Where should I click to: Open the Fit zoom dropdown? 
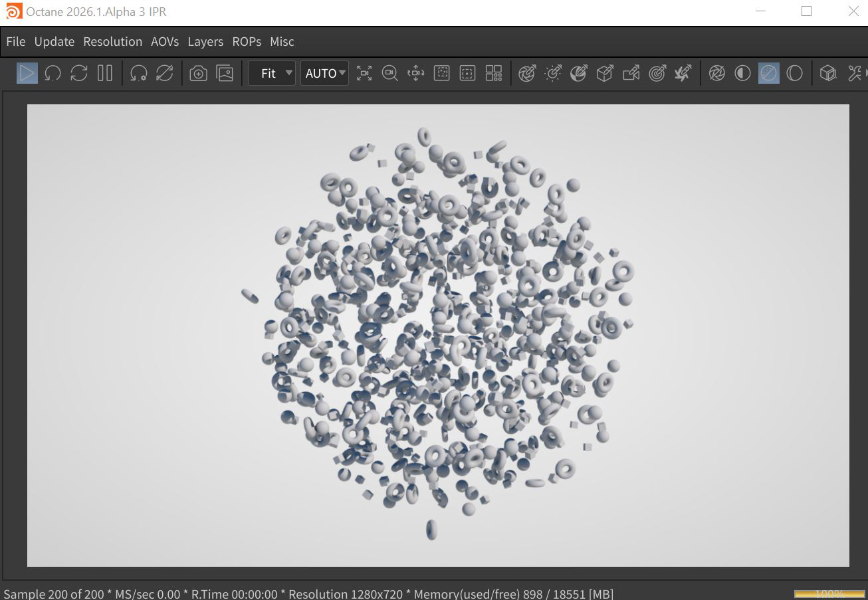pos(272,73)
